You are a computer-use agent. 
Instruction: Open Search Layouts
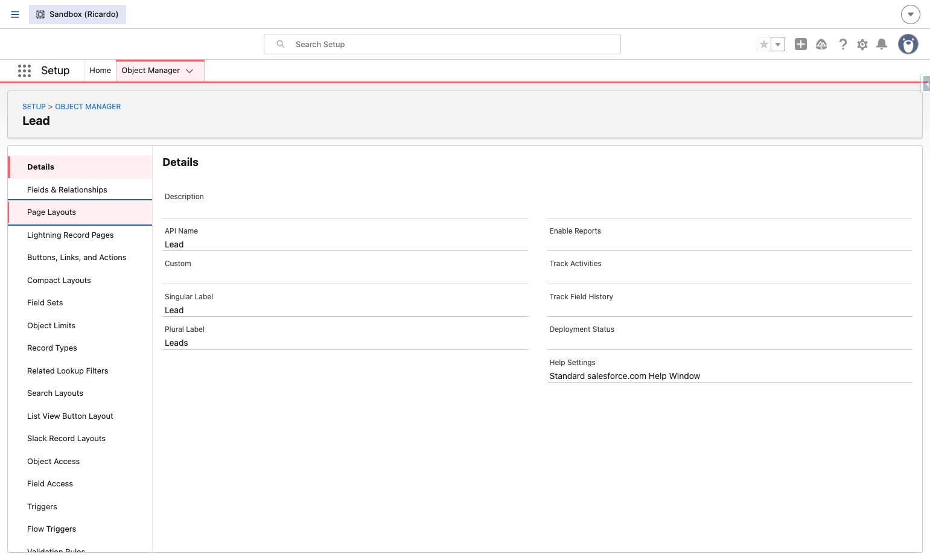click(80, 393)
